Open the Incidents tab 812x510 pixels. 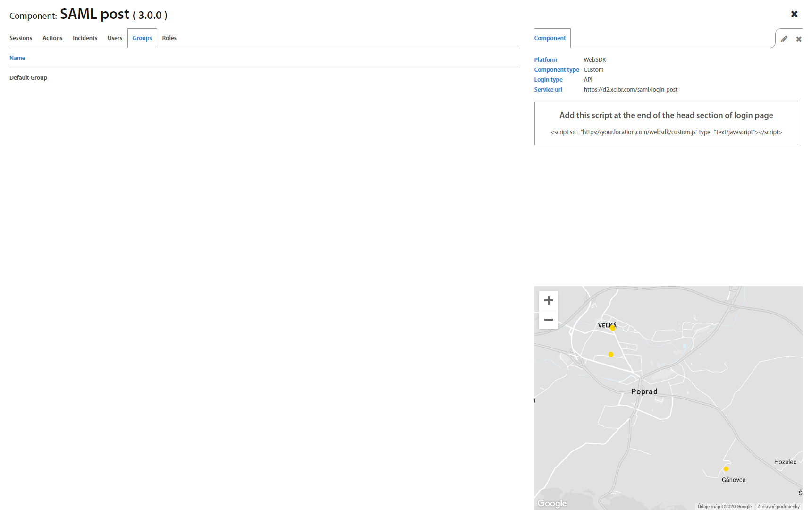coord(85,38)
